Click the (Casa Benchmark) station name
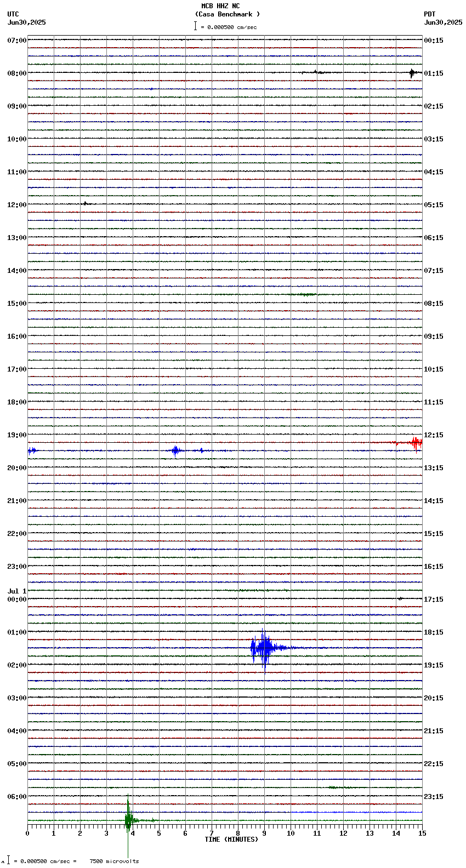Viewport: 466px width, 868px height. [x=228, y=14]
